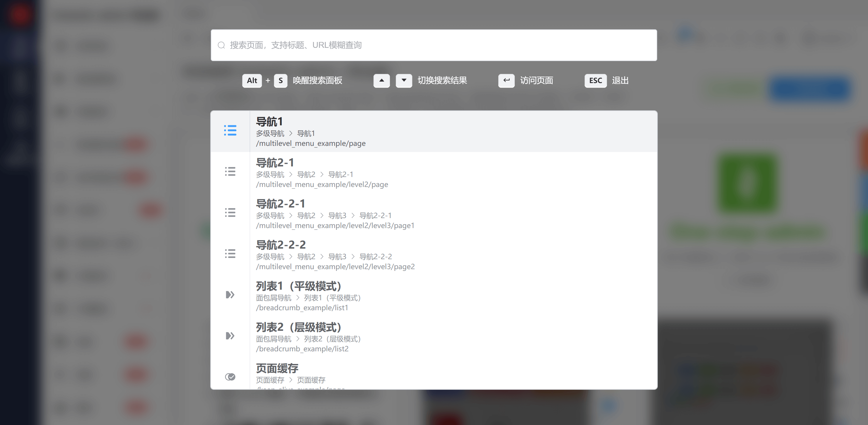Viewport: 868px width, 425px height.
Task: Click the S key hint badge
Action: 280,80
